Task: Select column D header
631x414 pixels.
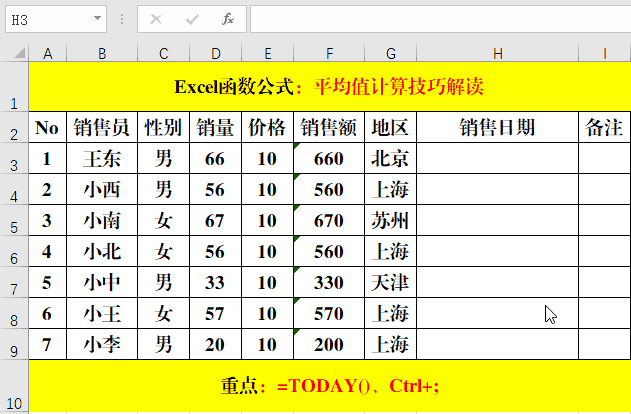Action: click(x=216, y=54)
